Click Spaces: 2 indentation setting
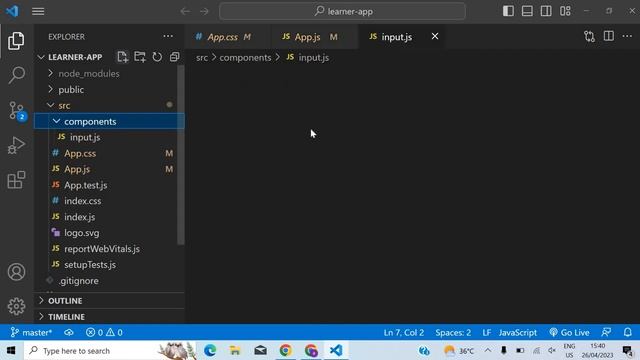This screenshot has width=640, height=360. [x=453, y=333]
